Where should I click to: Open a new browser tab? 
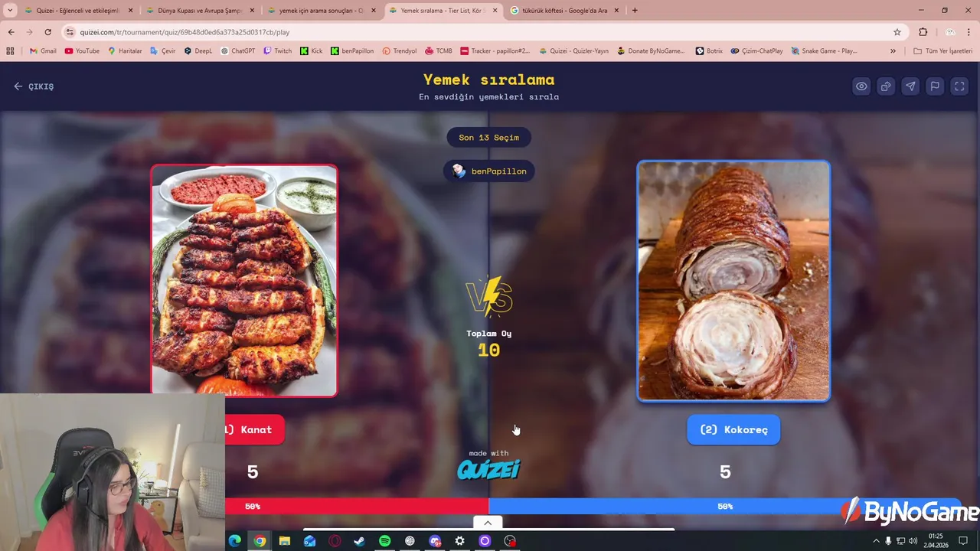pyautogui.click(x=635, y=11)
